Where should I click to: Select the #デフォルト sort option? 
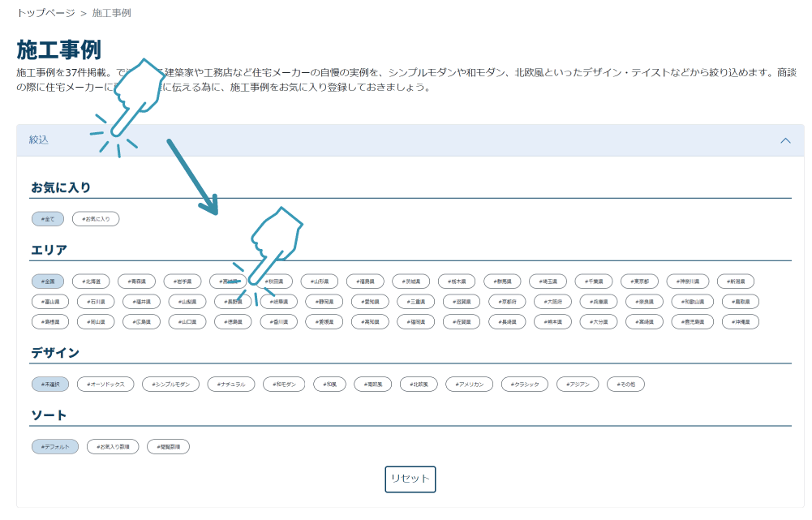54,446
